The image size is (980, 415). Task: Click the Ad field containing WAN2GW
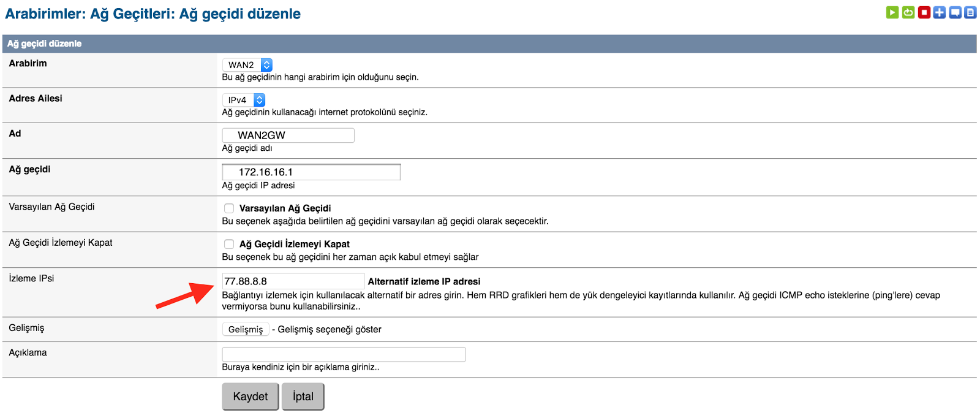(x=288, y=135)
